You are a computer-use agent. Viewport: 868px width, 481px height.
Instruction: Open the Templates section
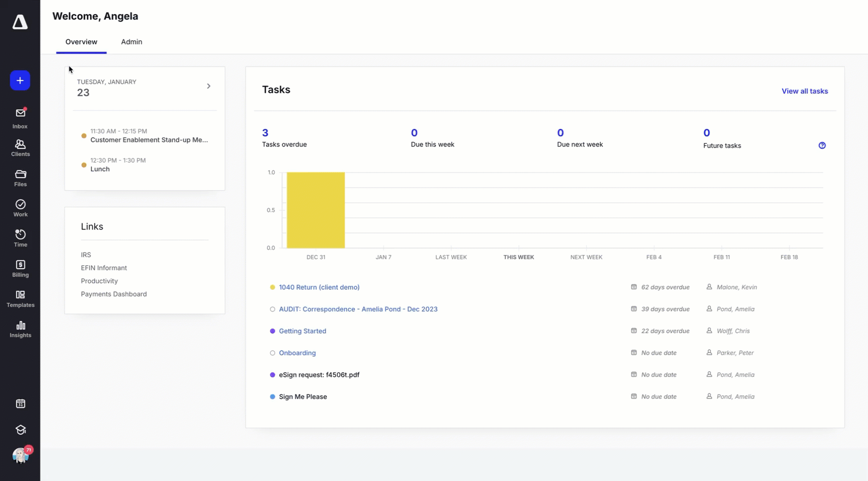click(x=20, y=298)
